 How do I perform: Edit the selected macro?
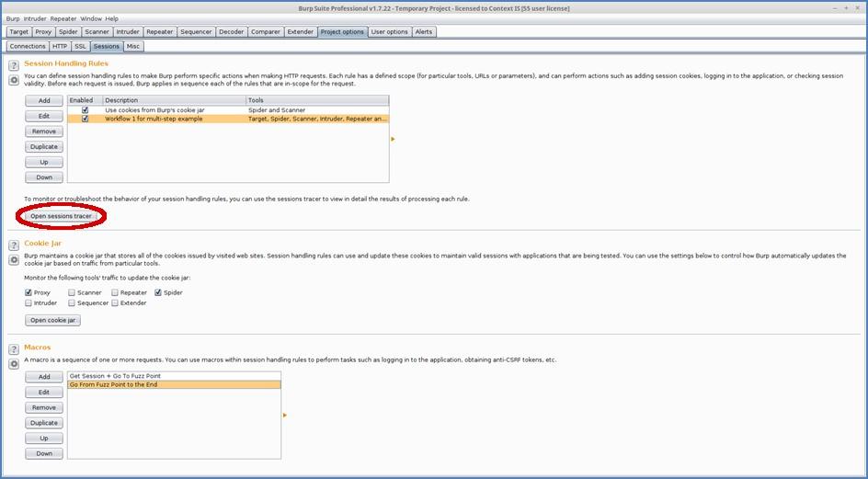(x=44, y=392)
